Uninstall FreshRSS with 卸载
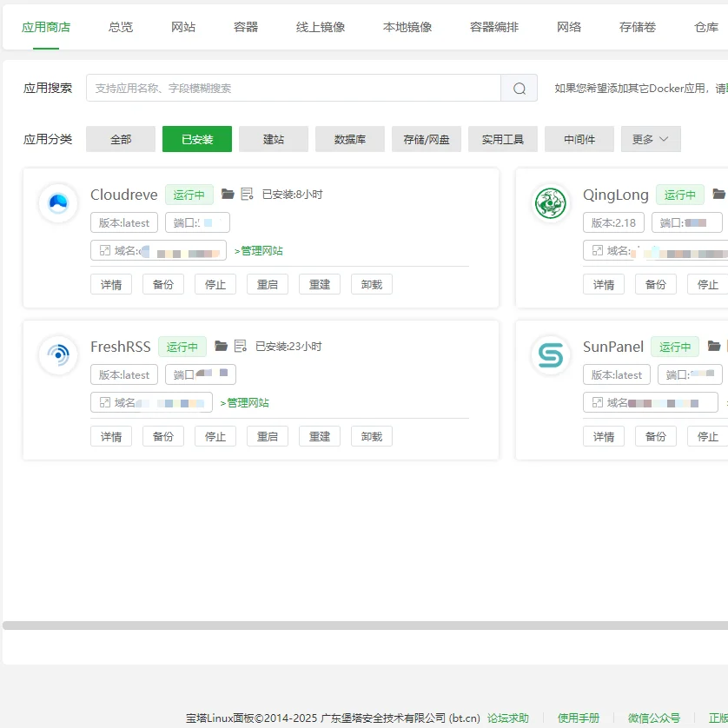The width and height of the screenshot is (728, 728). (372, 436)
